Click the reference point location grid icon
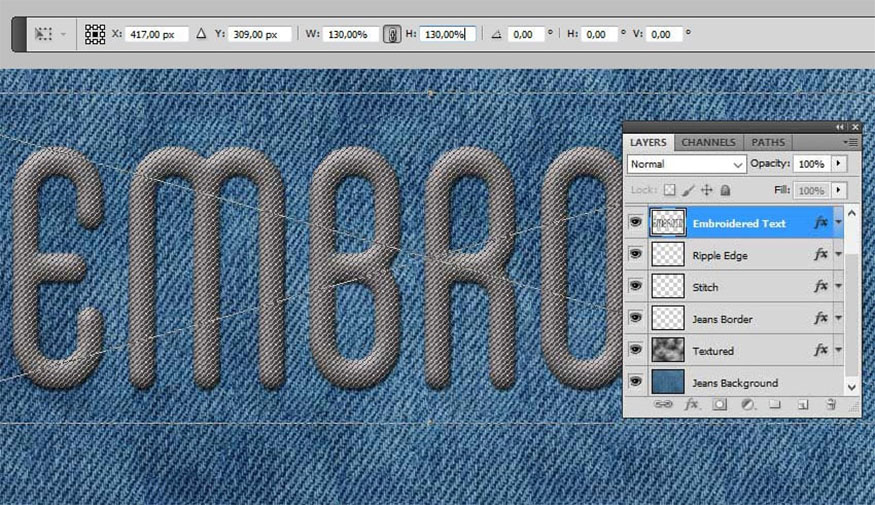 [x=95, y=34]
